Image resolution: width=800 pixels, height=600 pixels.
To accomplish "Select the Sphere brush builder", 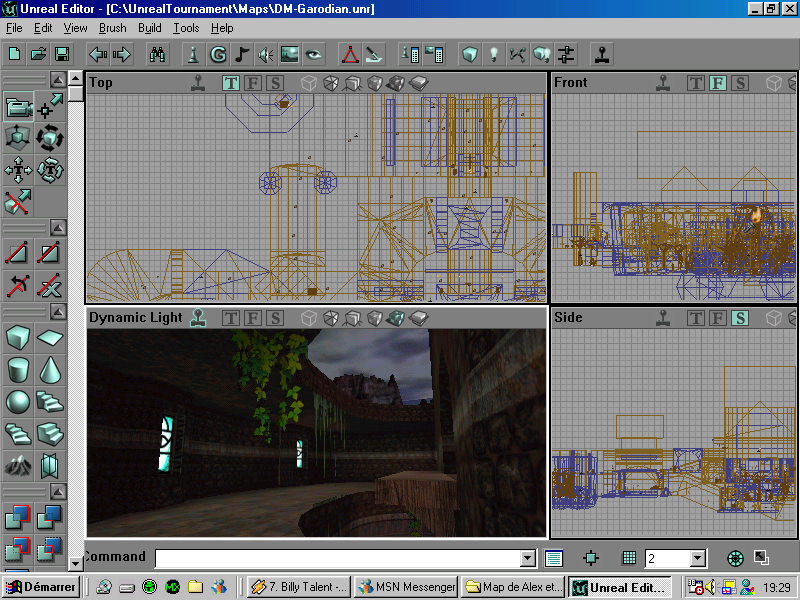I will 16,402.
